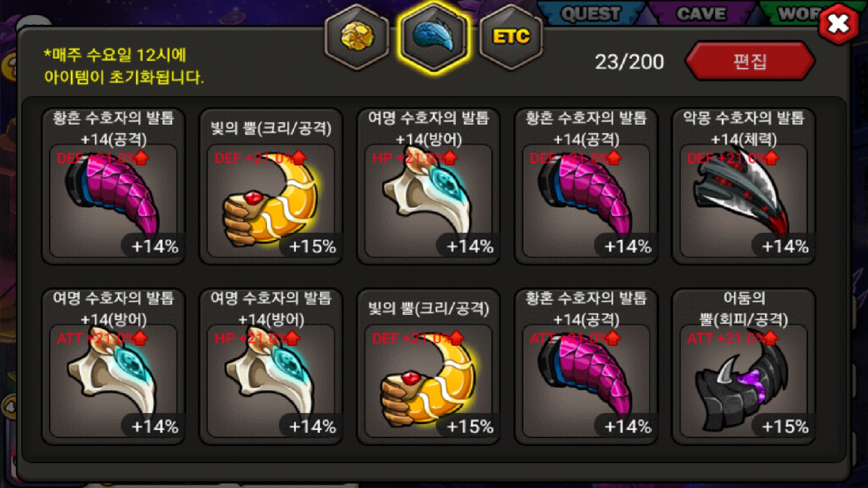The height and width of the screenshot is (488, 868).
Task: Click the +15% badge on dark horn
Action: click(x=785, y=426)
